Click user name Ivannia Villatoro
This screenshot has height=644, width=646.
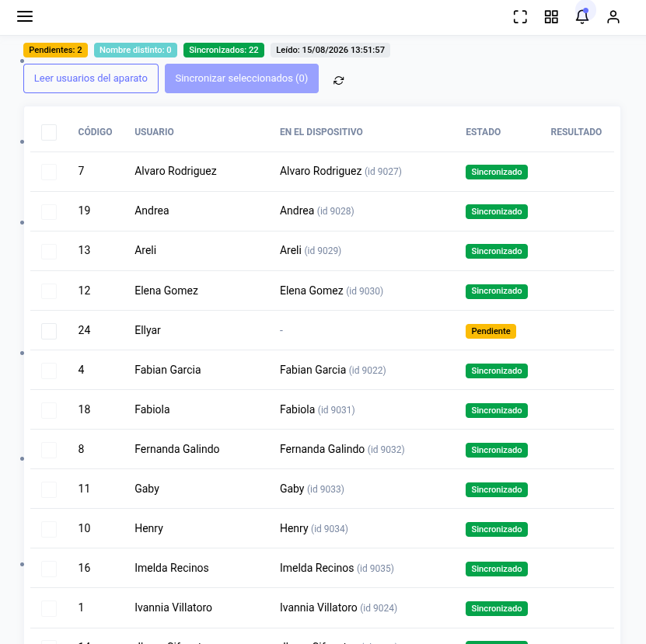coord(173,607)
